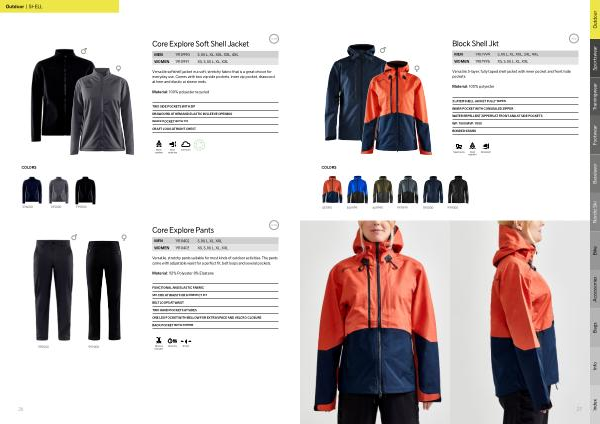
Task: Choose the olive green Block Shell color swatch
Action: [x=383, y=189]
